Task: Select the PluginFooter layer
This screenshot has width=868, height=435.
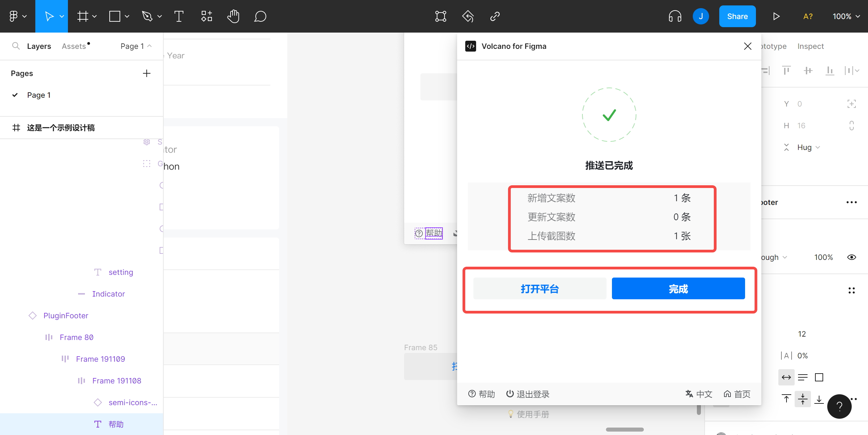Action: pos(66,316)
